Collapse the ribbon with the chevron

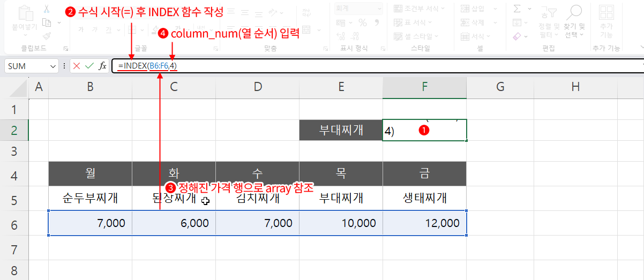pos(641,48)
